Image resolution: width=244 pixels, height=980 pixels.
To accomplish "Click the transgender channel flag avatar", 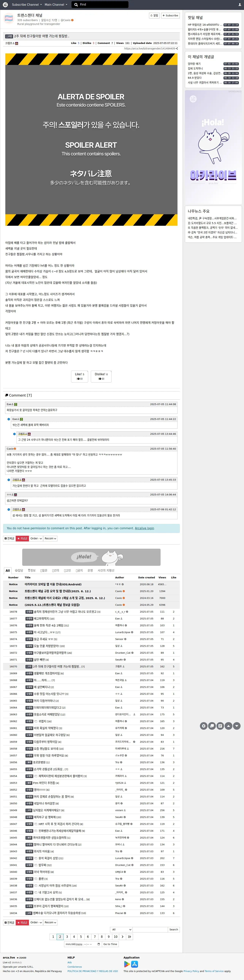I will point(8,19).
